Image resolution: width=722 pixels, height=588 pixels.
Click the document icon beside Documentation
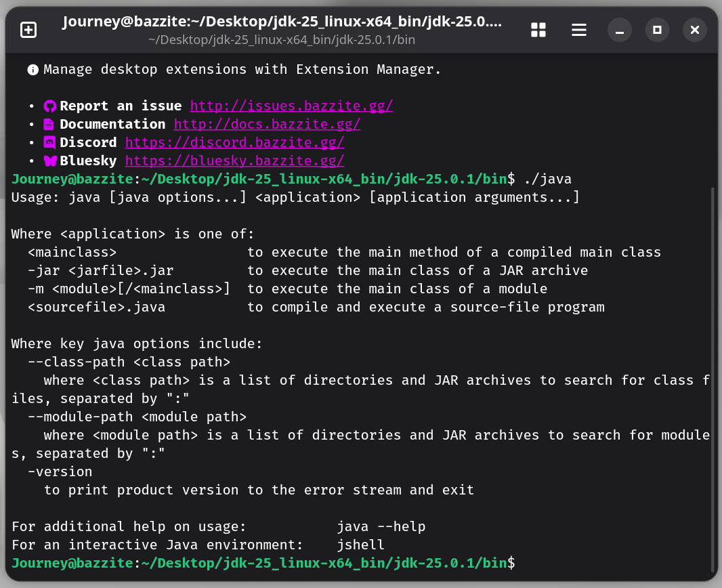(x=49, y=125)
